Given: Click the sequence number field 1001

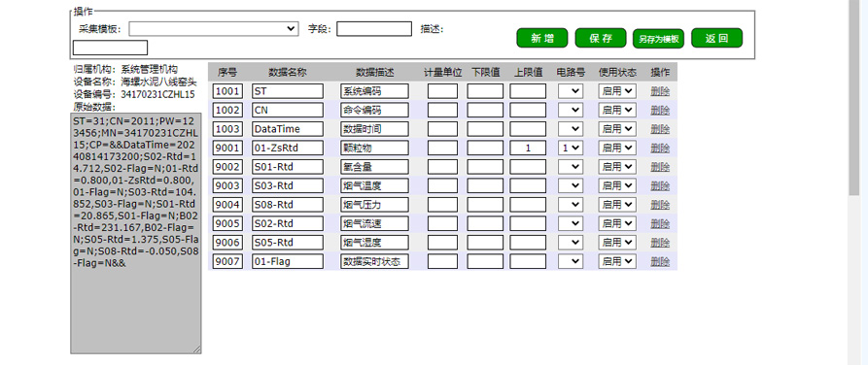Looking at the screenshot, I should click(228, 91).
